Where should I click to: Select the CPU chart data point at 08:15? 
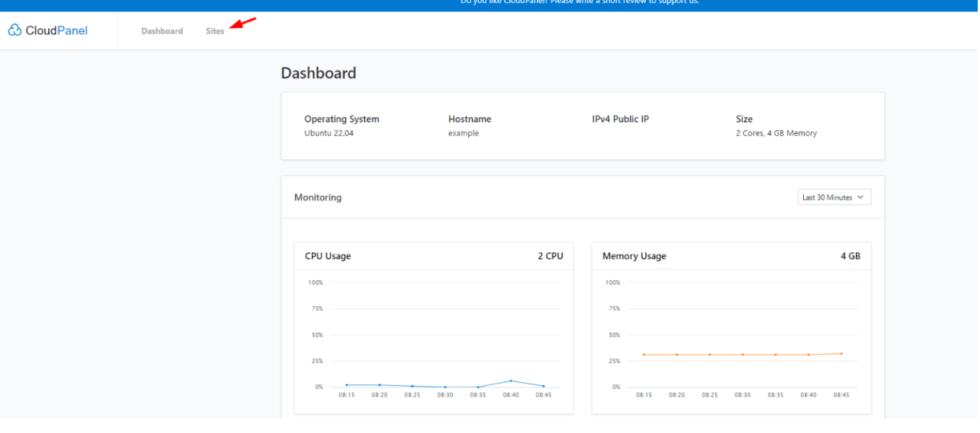coord(347,385)
